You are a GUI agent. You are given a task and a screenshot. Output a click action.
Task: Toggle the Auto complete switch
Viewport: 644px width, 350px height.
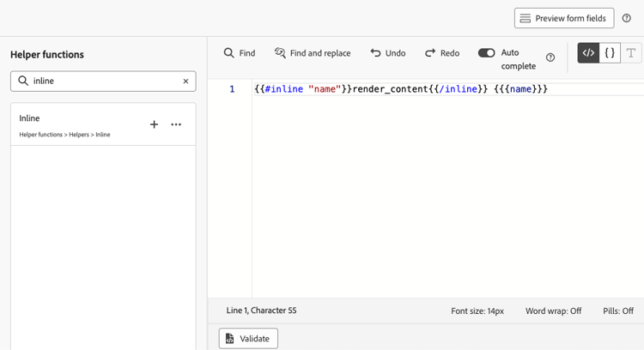click(x=486, y=53)
